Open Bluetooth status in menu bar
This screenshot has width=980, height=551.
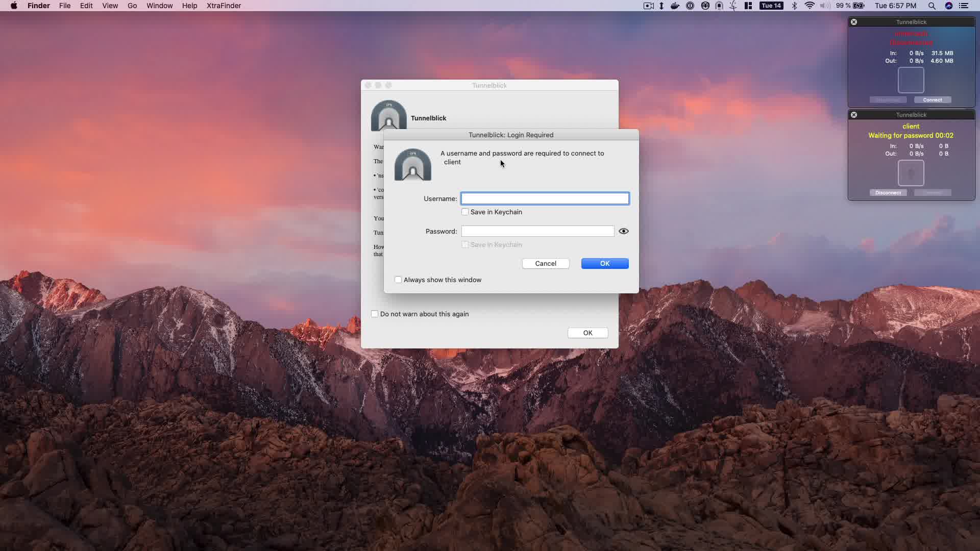[794, 6]
